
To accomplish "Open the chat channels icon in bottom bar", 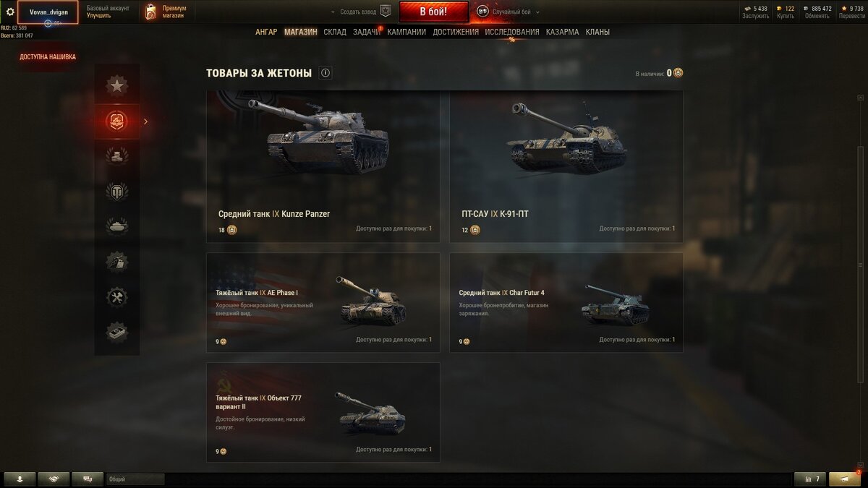I will click(x=88, y=479).
